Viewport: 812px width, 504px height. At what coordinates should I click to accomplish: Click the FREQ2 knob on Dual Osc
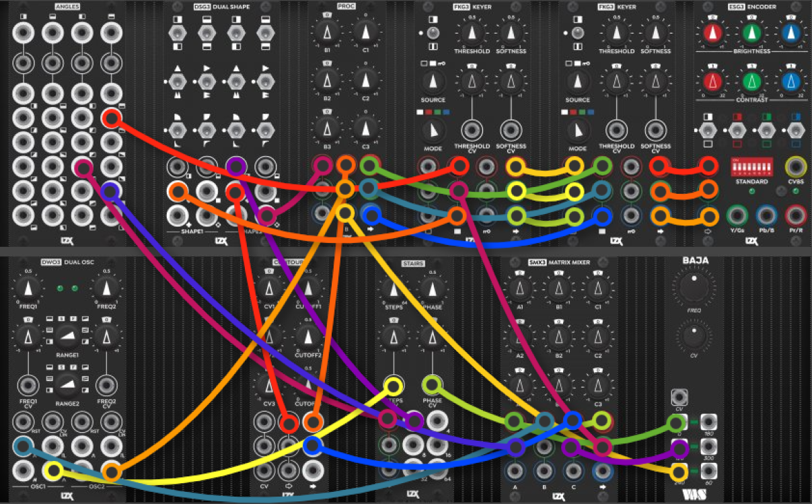pos(106,289)
